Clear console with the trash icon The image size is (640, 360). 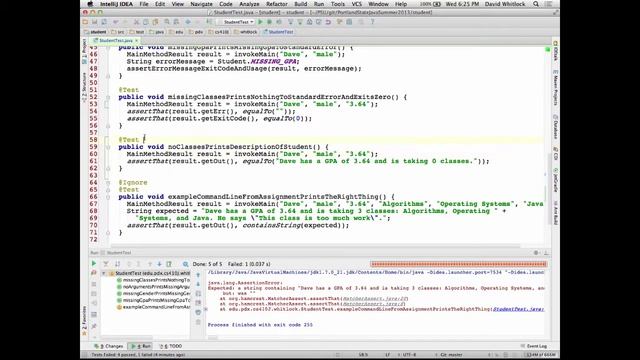tap(198, 322)
